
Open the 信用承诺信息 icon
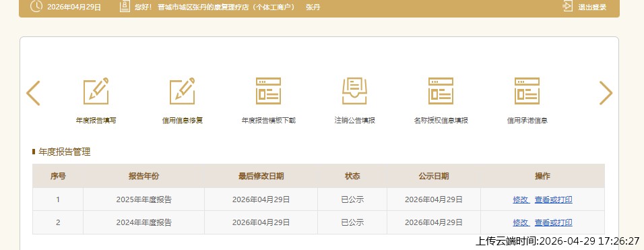click(527, 91)
